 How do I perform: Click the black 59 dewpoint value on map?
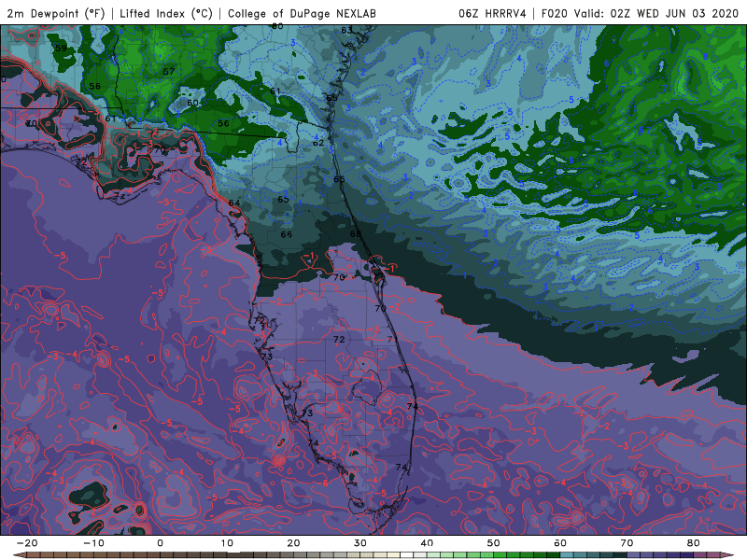tap(61, 49)
